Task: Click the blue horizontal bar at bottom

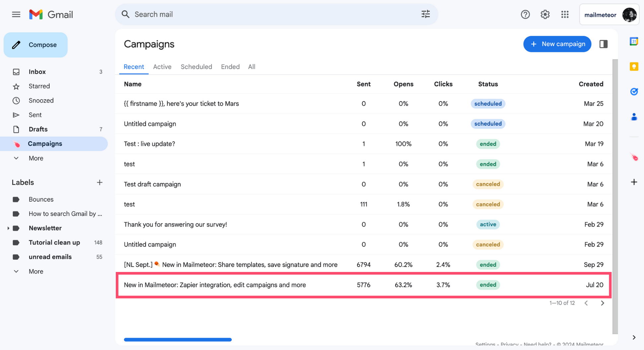Action: click(x=178, y=339)
